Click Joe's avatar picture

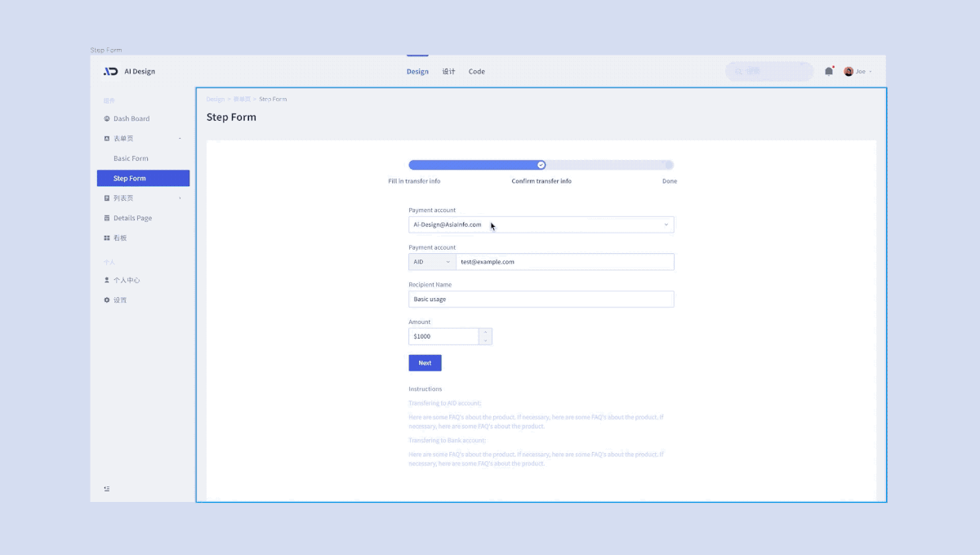tap(849, 72)
